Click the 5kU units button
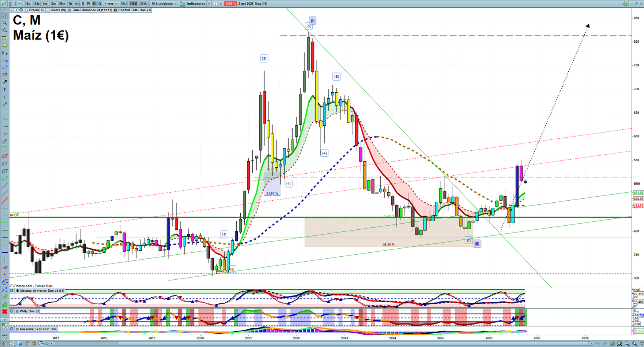Image resolution: width=644 pixels, height=347 pixels. 124,4
